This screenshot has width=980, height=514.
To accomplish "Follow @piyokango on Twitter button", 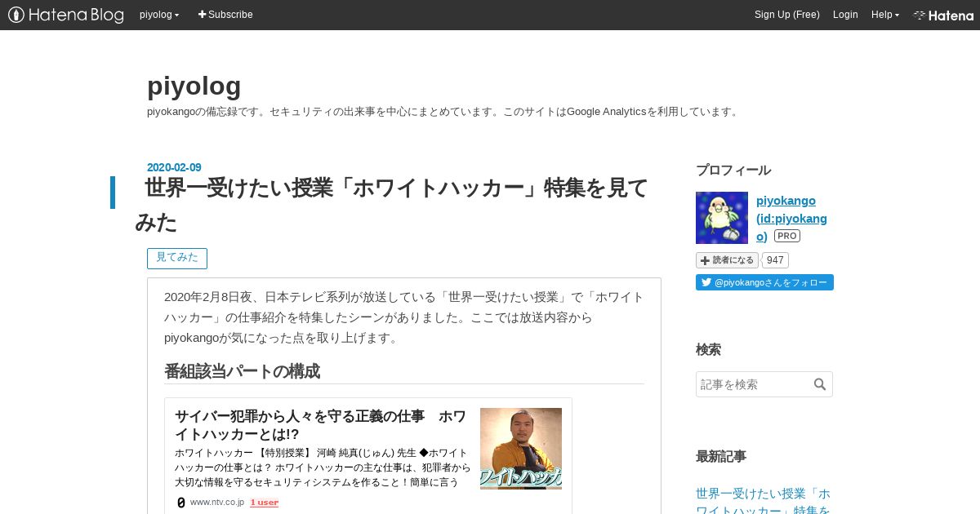I will coord(764,282).
